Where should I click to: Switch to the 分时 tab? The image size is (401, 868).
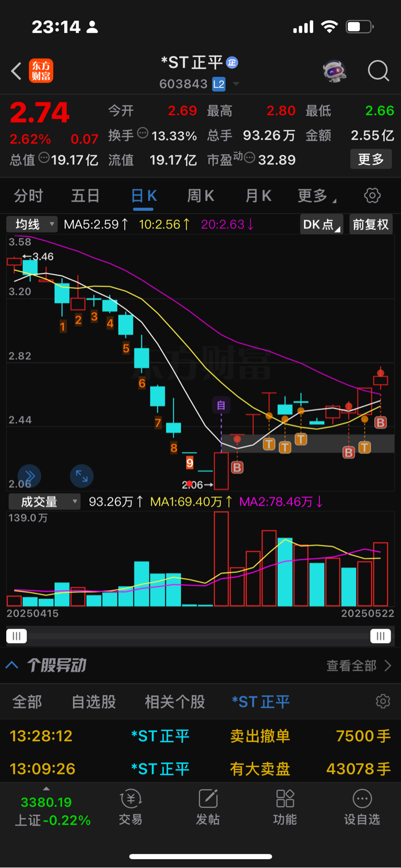(x=29, y=196)
